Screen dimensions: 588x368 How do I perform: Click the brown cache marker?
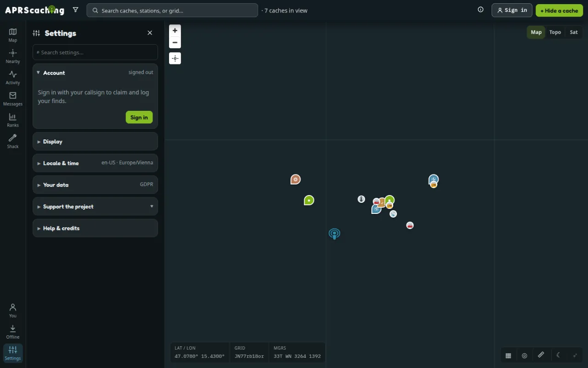pyautogui.click(x=295, y=179)
